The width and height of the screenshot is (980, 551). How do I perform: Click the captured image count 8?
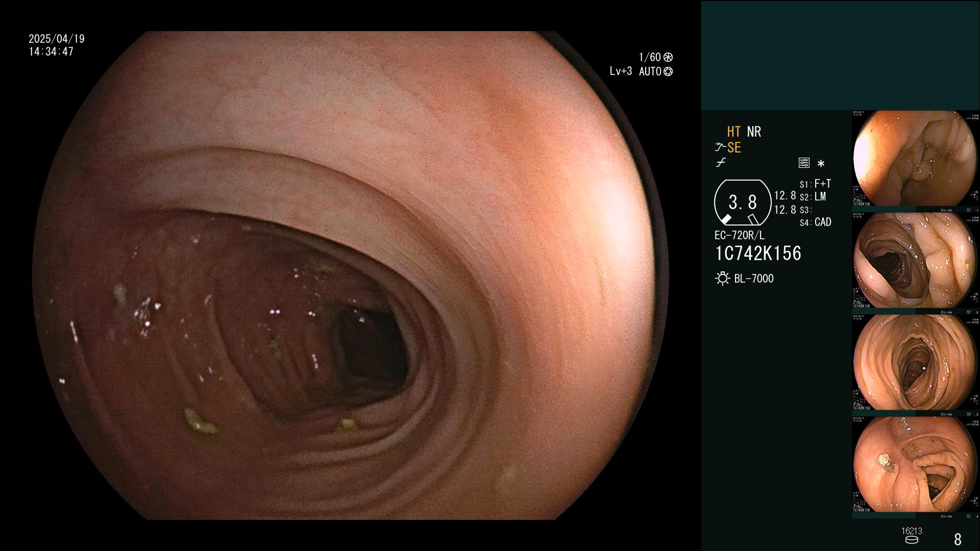coord(958,539)
